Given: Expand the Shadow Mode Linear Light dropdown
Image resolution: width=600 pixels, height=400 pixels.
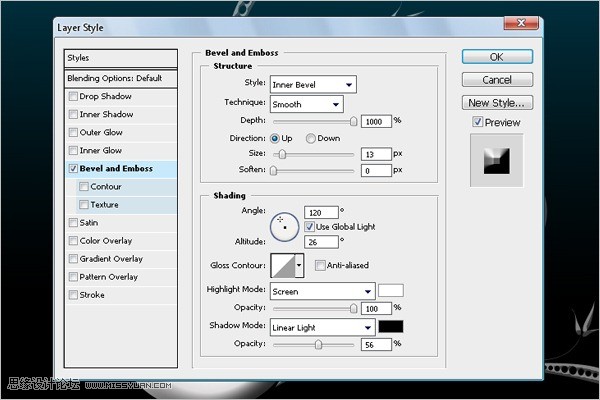Looking at the screenshot, I should tap(322, 328).
